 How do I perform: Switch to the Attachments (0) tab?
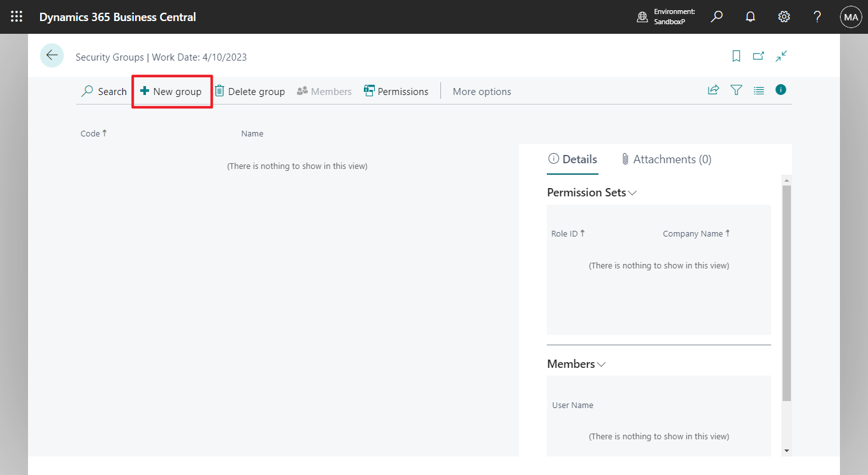[x=666, y=159]
